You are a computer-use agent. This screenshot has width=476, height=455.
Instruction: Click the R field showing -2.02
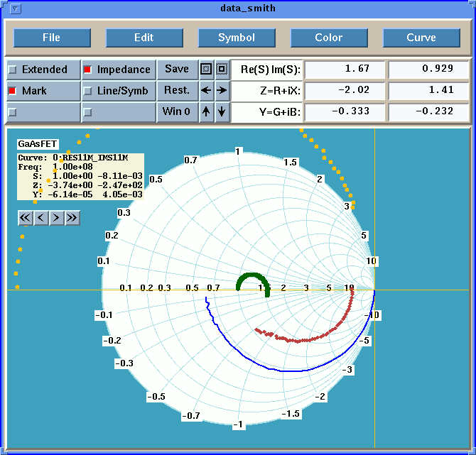(x=345, y=90)
